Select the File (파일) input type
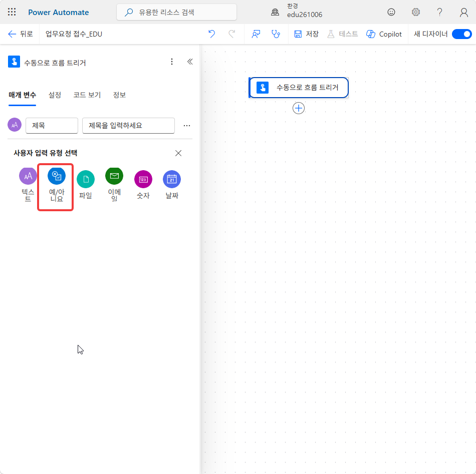This screenshot has height=474, width=476. pyautogui.click(x=86, y=185)
